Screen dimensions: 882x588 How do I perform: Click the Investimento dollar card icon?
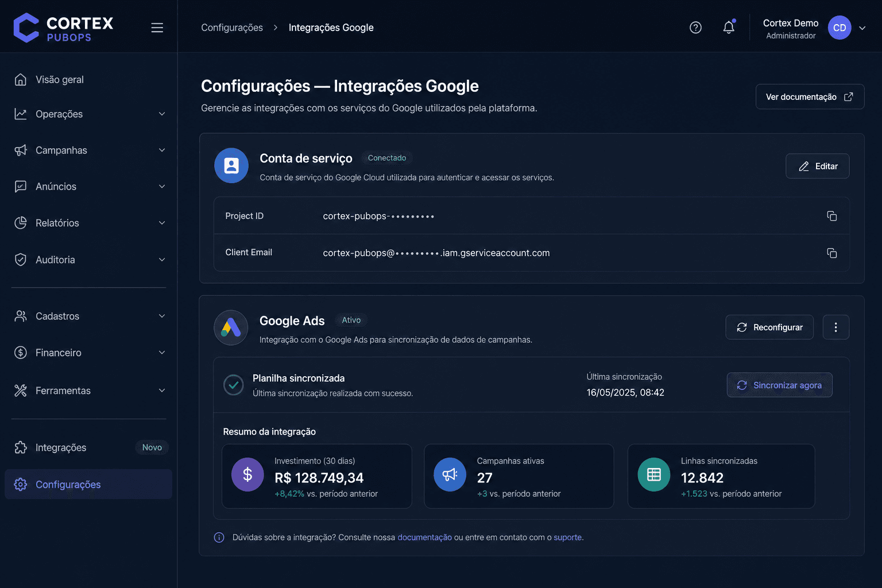click(247, 474)
